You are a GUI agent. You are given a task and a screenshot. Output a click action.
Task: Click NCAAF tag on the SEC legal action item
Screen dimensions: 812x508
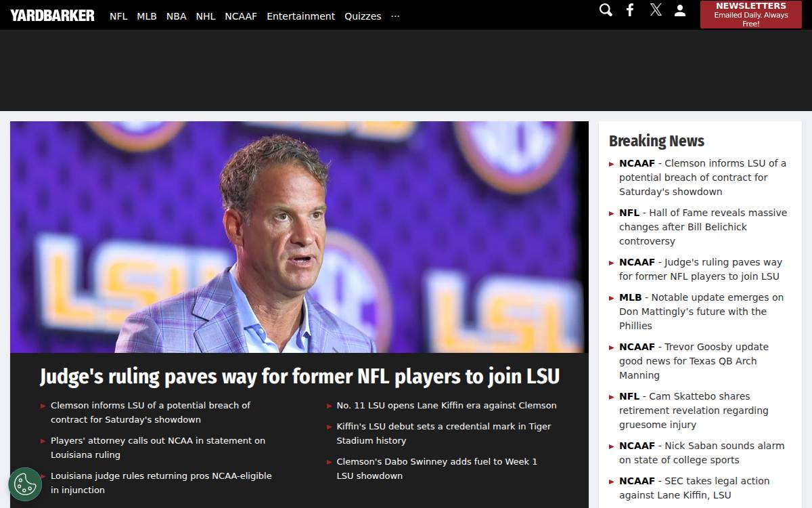pos(637,481)
